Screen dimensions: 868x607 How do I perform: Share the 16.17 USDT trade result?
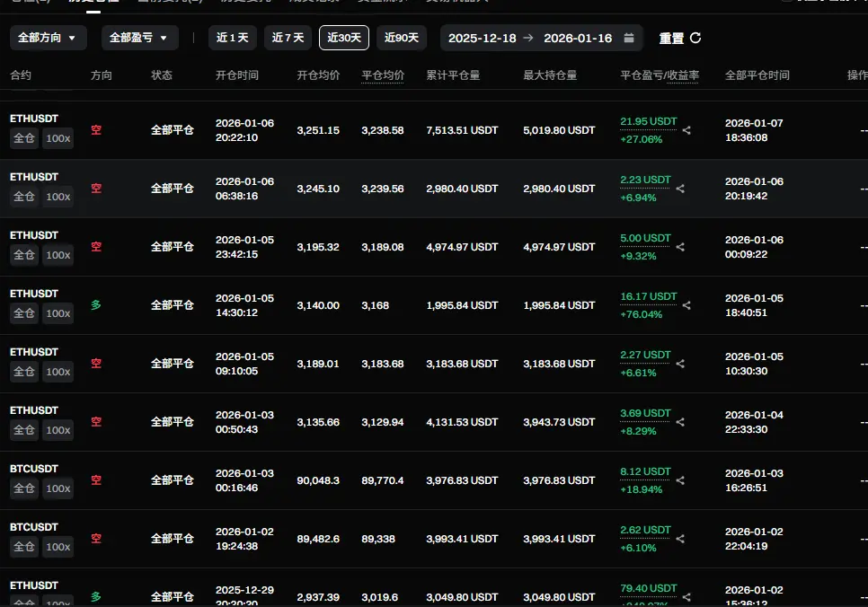point(686,305)
